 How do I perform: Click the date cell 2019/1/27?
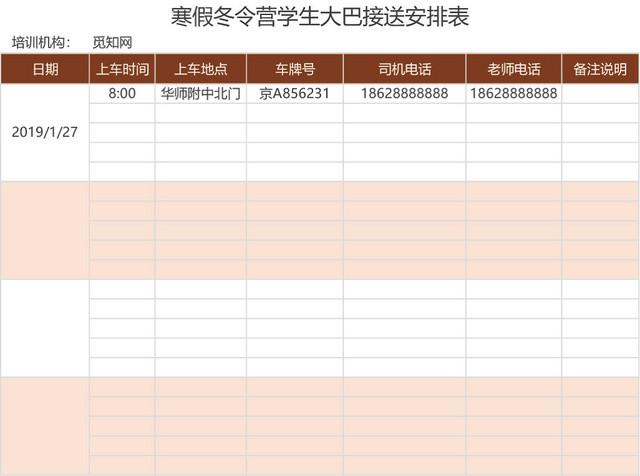(x=45, y=132)
